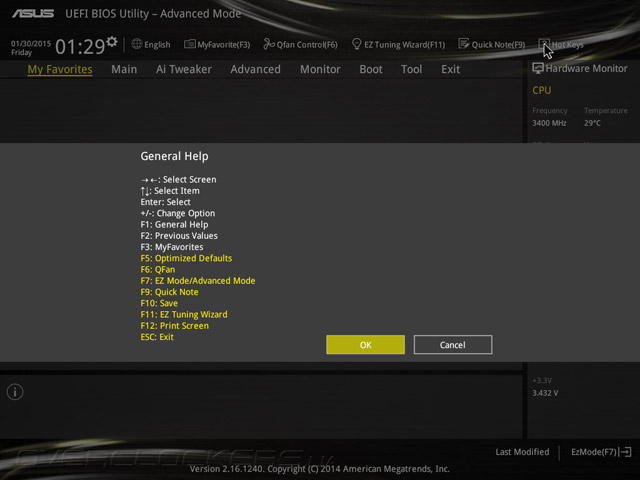Click the Hardware Monitor display icon

click(x=538, y=68)
